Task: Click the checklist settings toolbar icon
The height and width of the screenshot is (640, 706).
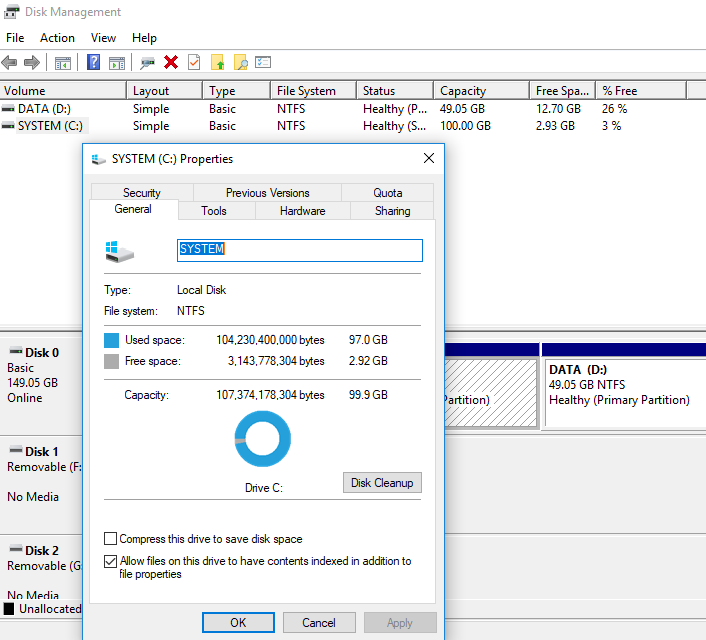Action: (x=263, y=63)
